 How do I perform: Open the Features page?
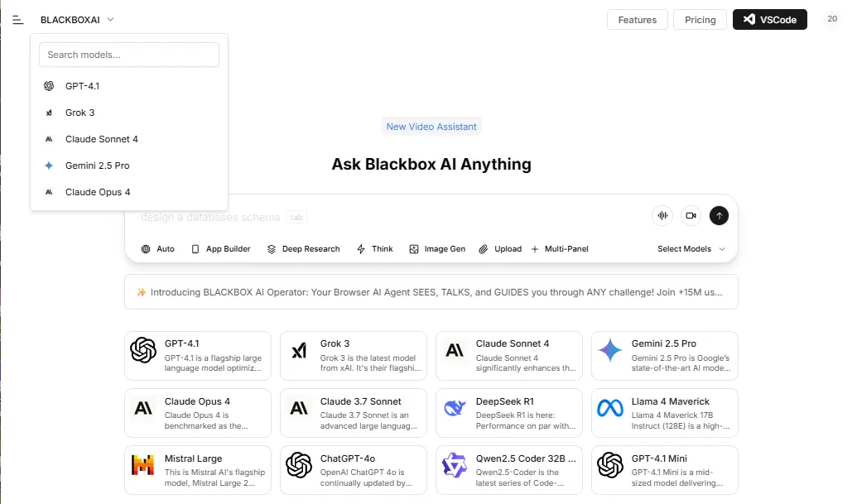(638, 20)
